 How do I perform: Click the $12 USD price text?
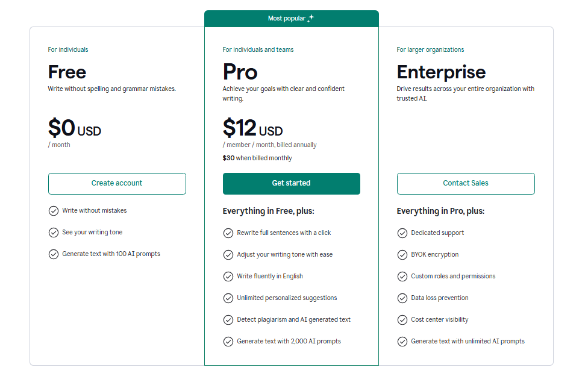click(x=252, y=128)
